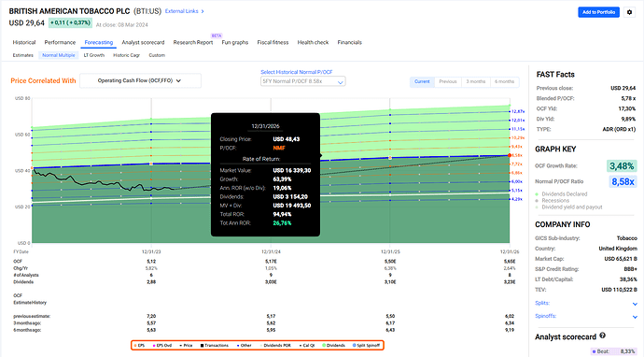Viewport: 644px width, 357px height.
Task: Click the OCF value 5,12 for 12/31/23
Action: pos(151,262)
